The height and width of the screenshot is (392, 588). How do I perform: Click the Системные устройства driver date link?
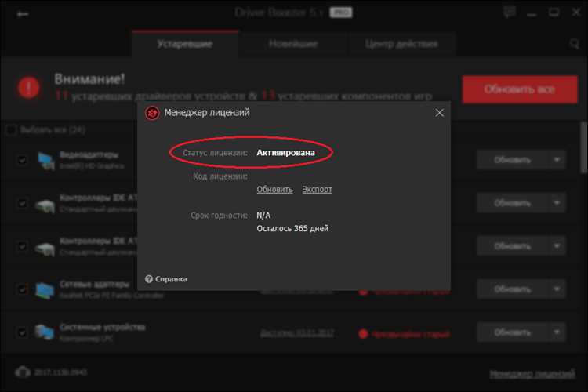click(297, 333)
